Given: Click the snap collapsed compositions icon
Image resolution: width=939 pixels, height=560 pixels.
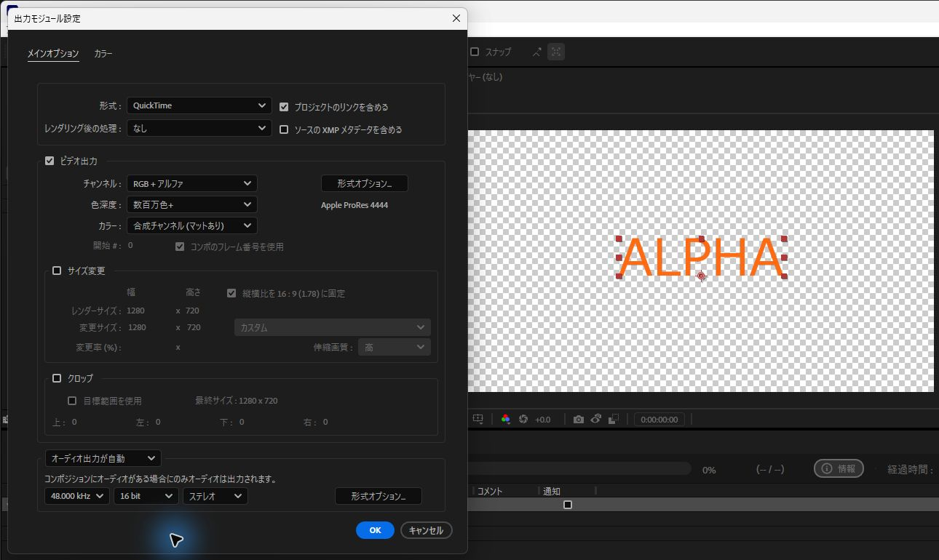Looking at the screenshot, I should 556,52.
